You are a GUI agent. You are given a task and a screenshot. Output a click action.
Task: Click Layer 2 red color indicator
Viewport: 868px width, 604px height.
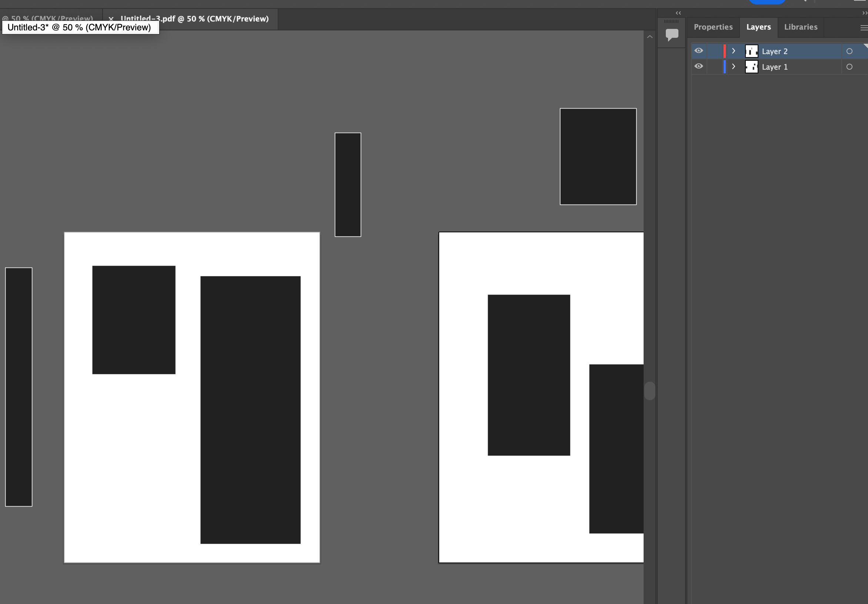724,51
